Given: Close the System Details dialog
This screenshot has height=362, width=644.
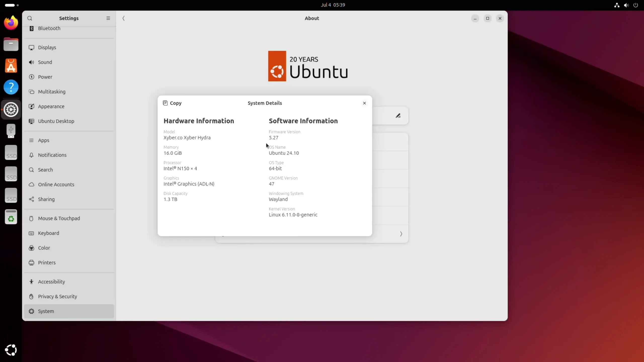Looking at the screenshot, I should point(364,103).
